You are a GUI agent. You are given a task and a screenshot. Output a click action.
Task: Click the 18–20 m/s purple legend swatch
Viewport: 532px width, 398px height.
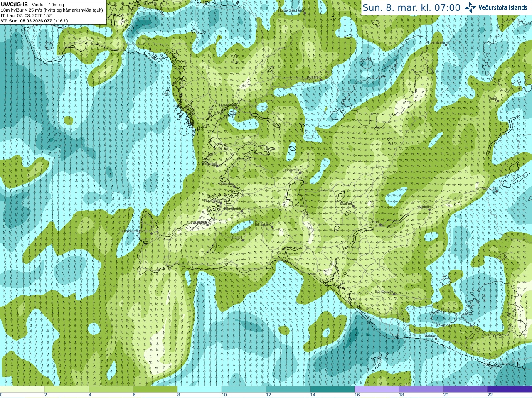tap(421, 389)
